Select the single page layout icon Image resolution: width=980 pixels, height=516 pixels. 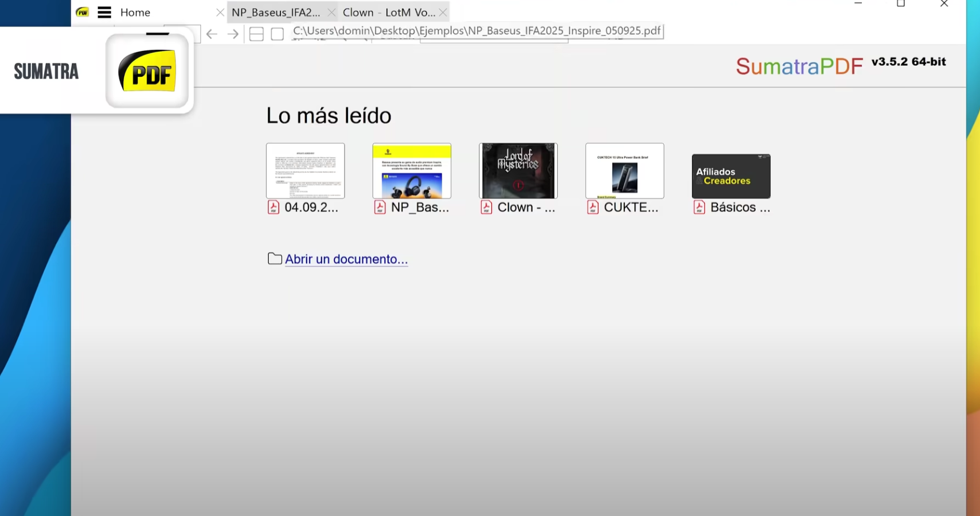278,34
